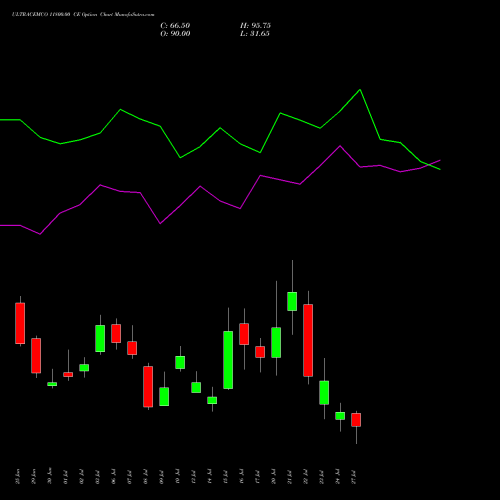Click the green candle above 21 Jul
500x500 pixels.
coord(292,301)
